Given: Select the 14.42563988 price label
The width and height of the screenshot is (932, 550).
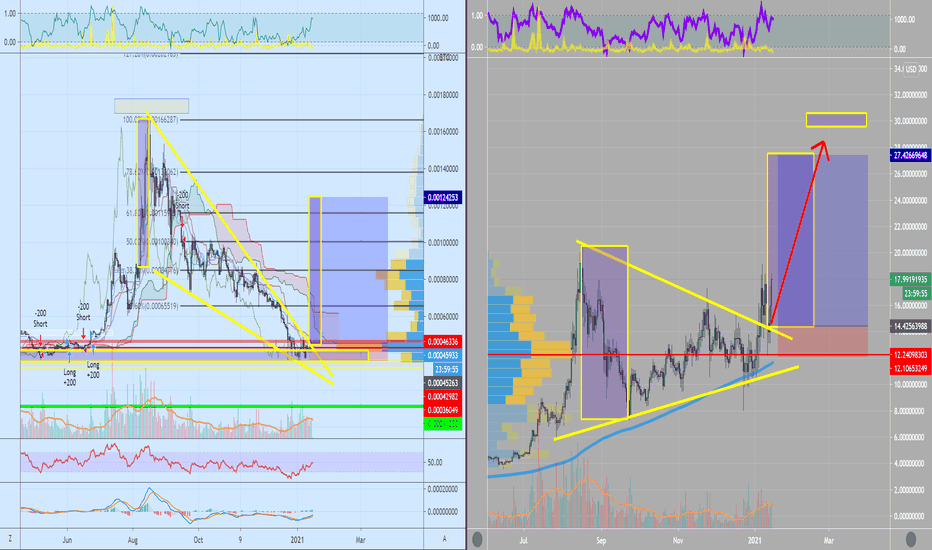Looking at the screenshot, I should pos(910,326).
